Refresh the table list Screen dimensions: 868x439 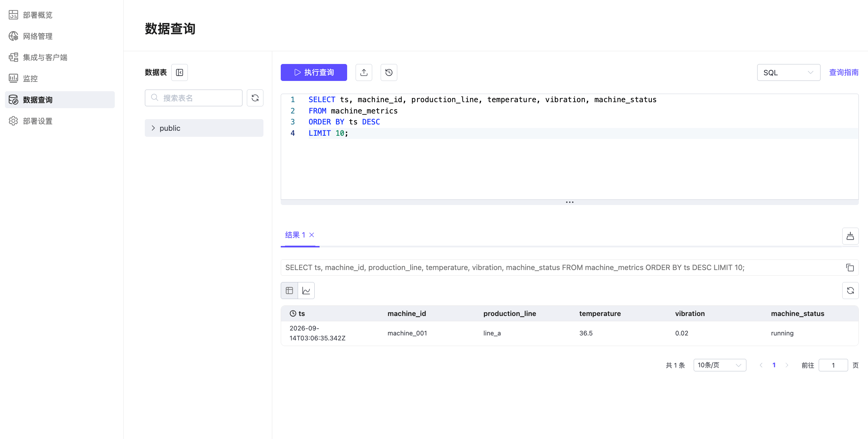[255, 98]
